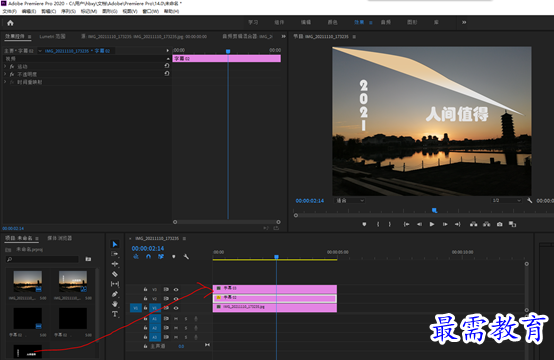Toggle insert sequences as nests icon

coord(136,257)
